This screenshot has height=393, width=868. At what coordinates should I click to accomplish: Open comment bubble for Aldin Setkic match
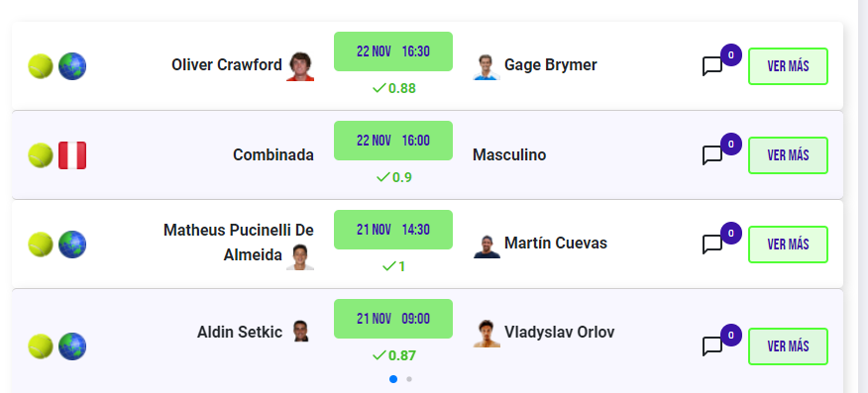(712, 346)
